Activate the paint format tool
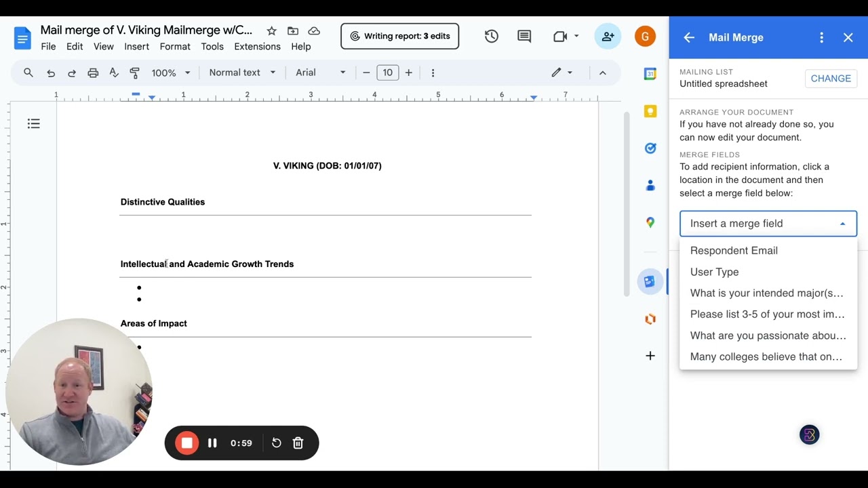Screen dimensions: 868x488 [x=135, y=73]
